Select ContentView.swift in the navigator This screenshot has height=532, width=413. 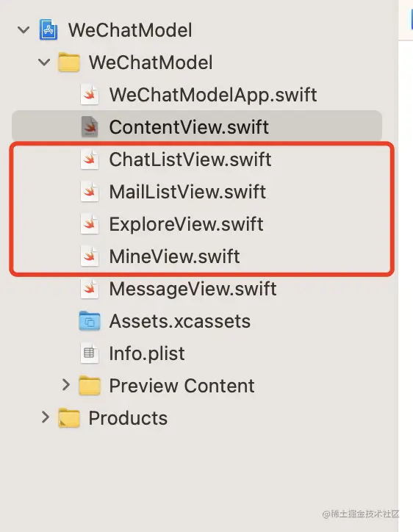197,126
